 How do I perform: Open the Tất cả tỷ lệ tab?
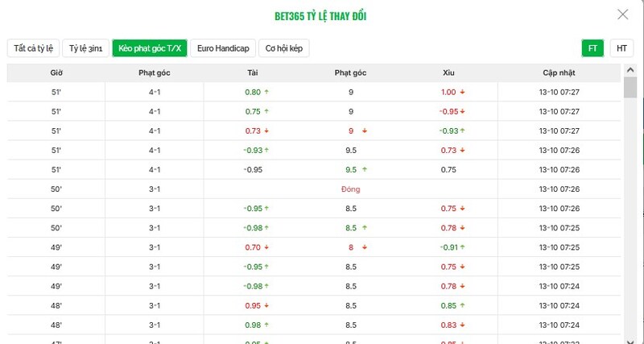tap(33, 48)
